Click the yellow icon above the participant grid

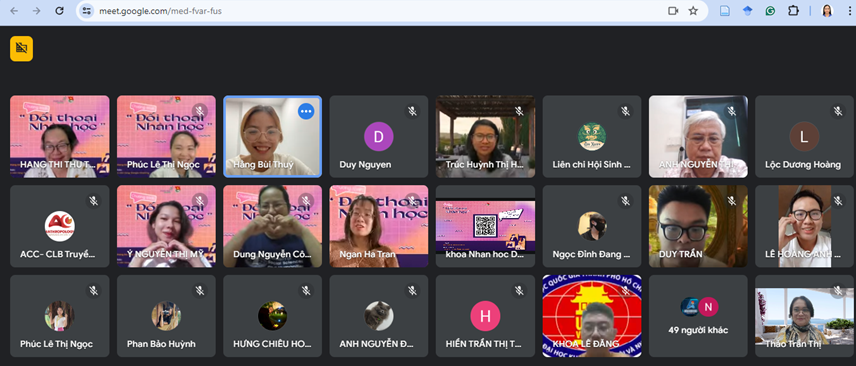21,49
